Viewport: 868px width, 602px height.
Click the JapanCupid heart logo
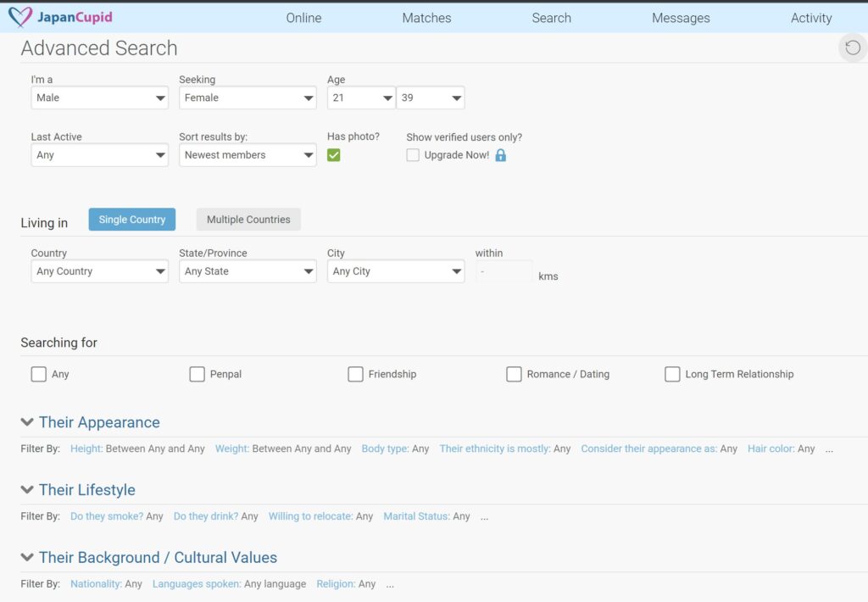[x=20, y=17]
